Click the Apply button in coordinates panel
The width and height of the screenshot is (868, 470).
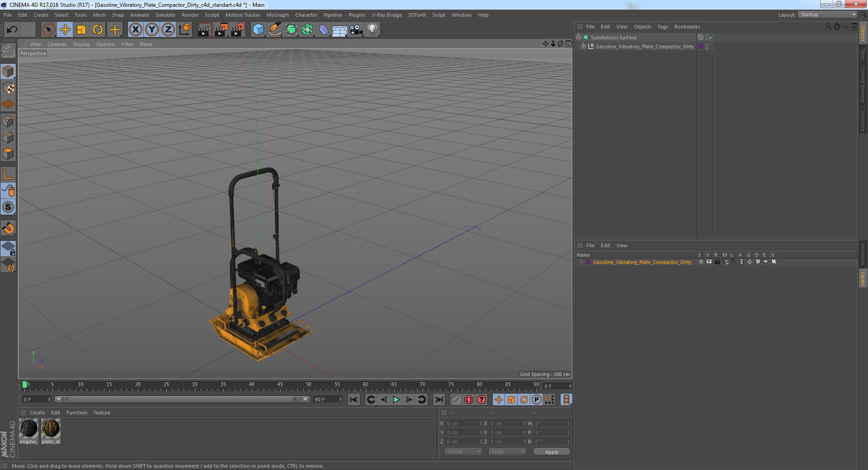tap(552, 451)
